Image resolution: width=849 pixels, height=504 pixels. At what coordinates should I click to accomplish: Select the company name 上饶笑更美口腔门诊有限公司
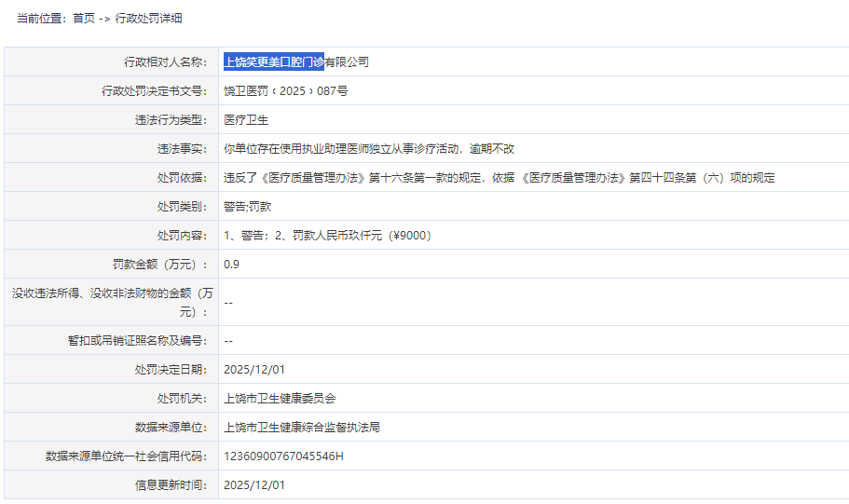296,61
